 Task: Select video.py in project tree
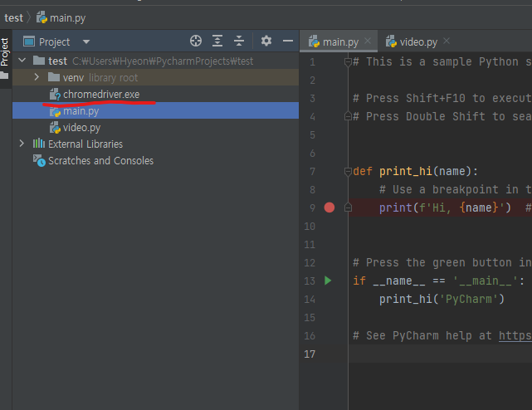tap(155, 127)
